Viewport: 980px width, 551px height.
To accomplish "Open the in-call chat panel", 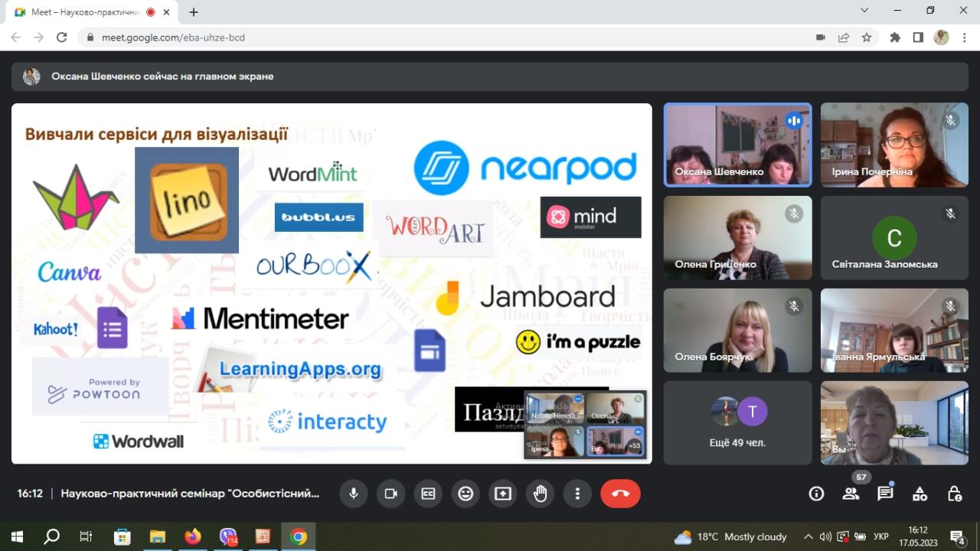I will point(885,494).
